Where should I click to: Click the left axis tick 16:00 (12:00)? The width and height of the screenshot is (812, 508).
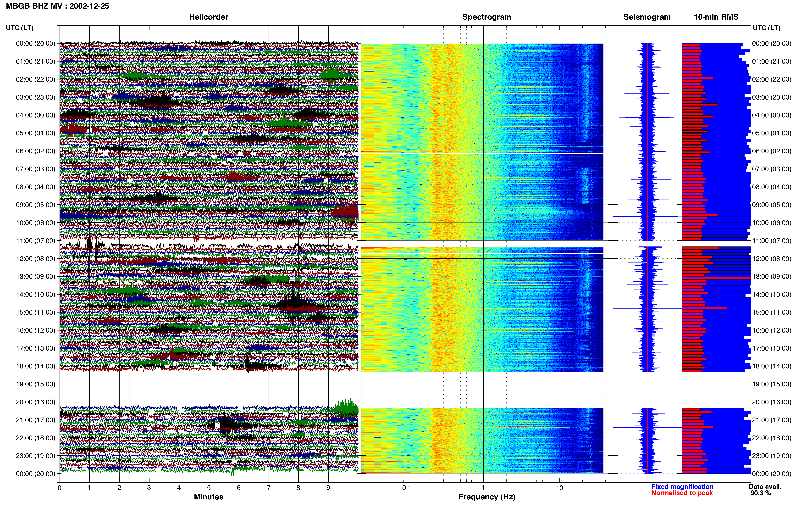pos(36,330)
